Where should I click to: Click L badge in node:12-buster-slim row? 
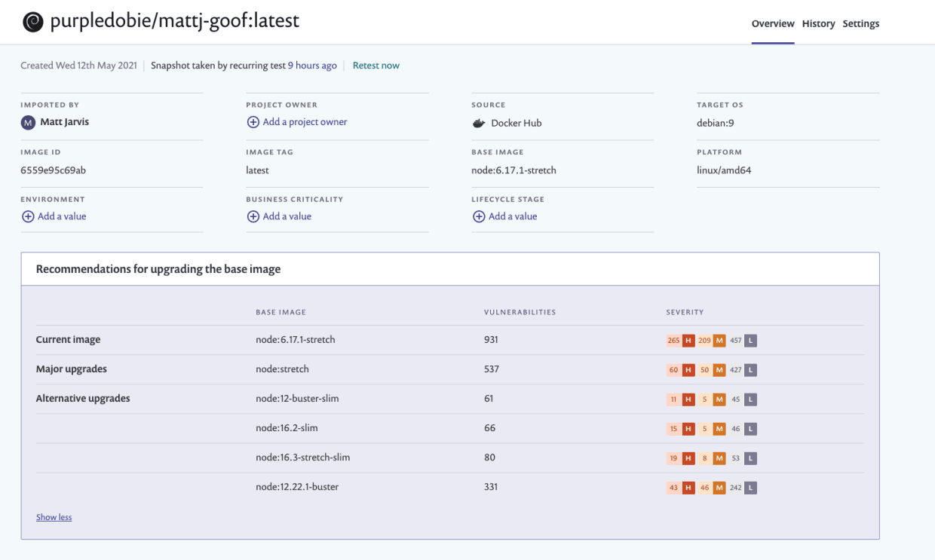pos(750,399)
